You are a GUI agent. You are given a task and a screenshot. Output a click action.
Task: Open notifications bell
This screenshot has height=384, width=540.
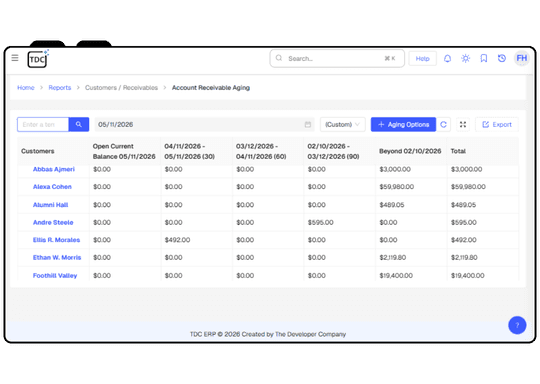click(447, 59)
